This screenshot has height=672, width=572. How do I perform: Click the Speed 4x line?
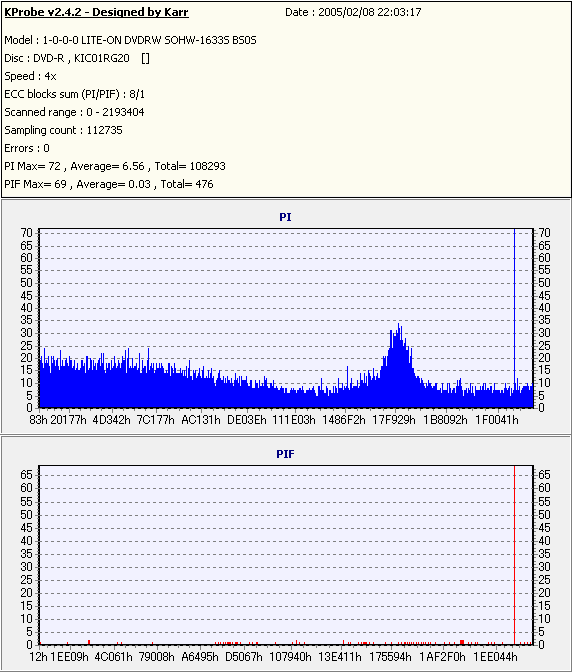point(30,76)
